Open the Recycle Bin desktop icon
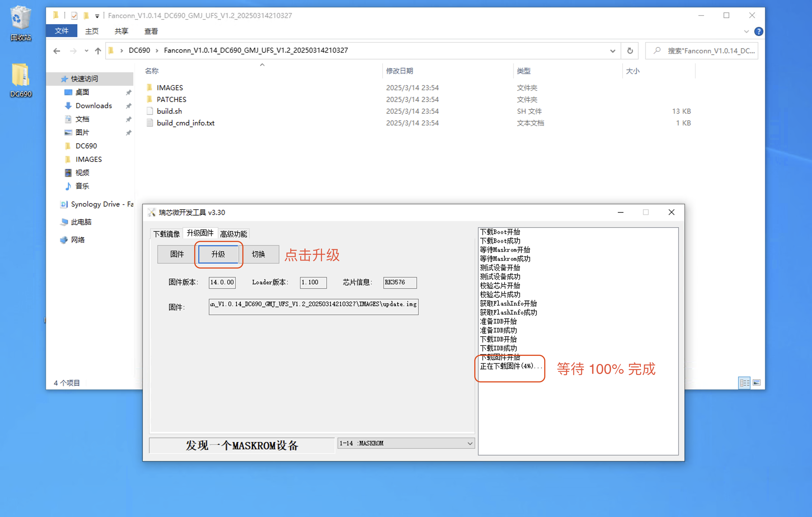 [x=21, y=23]
